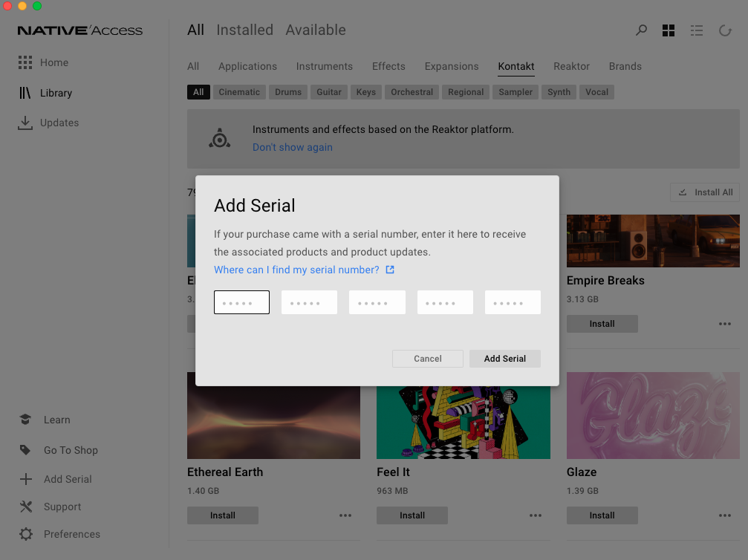Focus the first serial number field
The height and width of the screenshot is (560, 748).
pos(241,302)
